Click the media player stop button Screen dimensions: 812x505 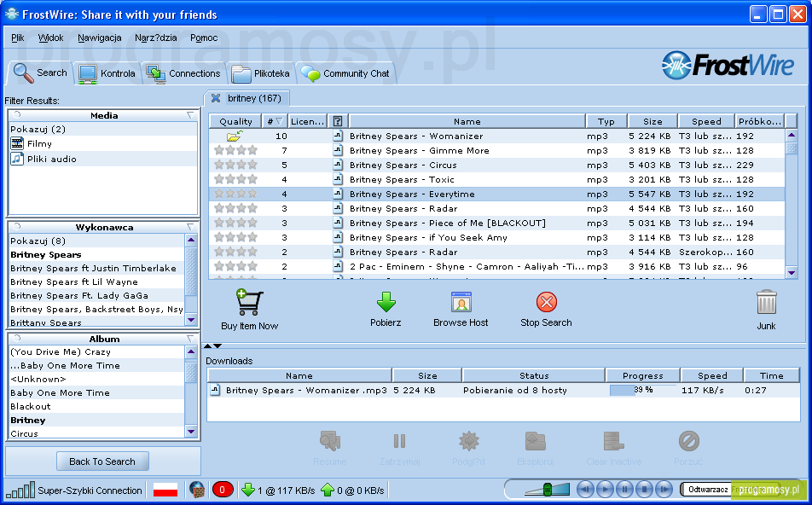(x=644, y=489)
